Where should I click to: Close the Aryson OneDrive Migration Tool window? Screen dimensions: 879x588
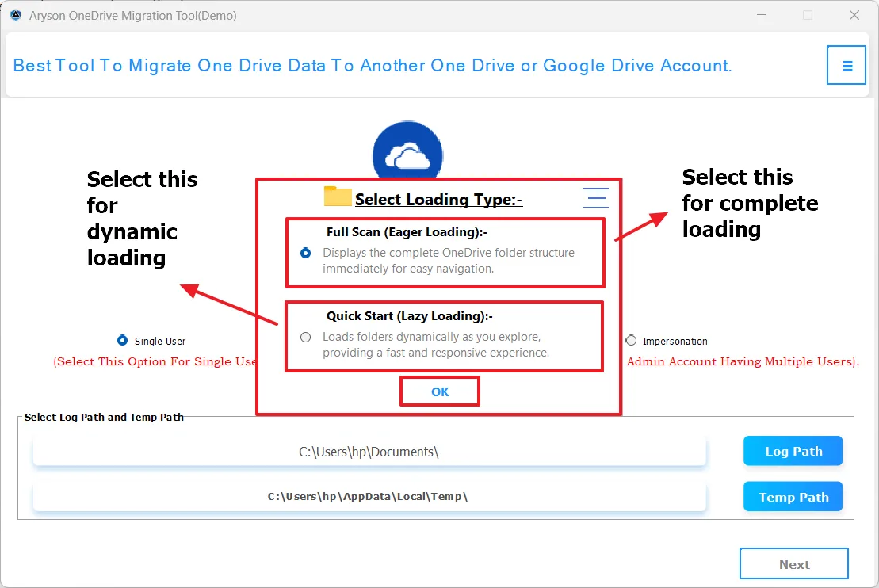point(854,15)
